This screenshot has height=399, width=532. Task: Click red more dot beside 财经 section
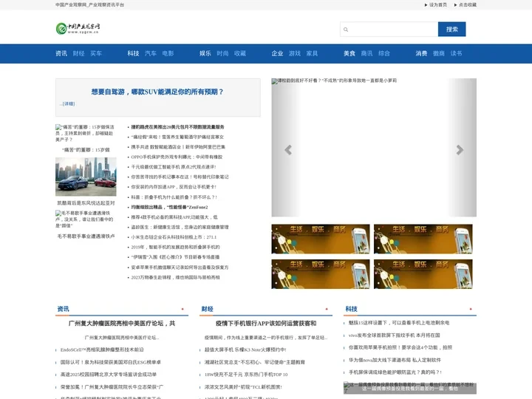pos(327,309)
